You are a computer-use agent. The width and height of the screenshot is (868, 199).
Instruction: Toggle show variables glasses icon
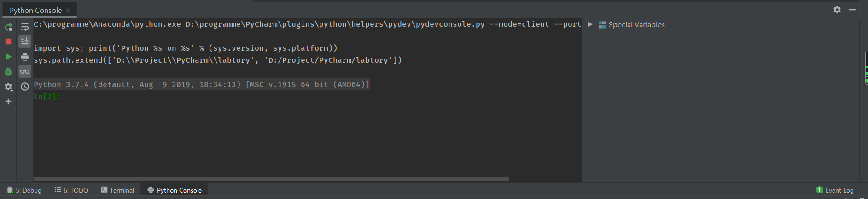point(25,71)
